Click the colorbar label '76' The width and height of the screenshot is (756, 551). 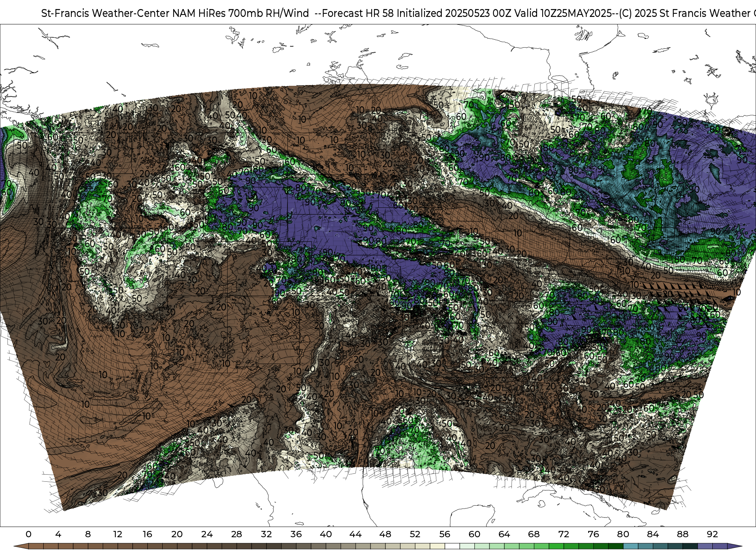[x=593, y=534]
